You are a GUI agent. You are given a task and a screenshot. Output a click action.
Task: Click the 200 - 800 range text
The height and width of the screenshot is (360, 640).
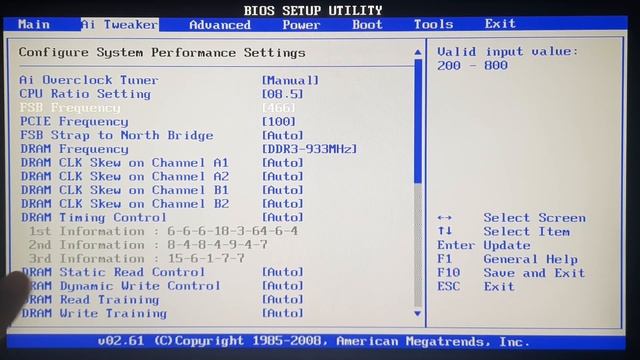[x=472, y=65]
